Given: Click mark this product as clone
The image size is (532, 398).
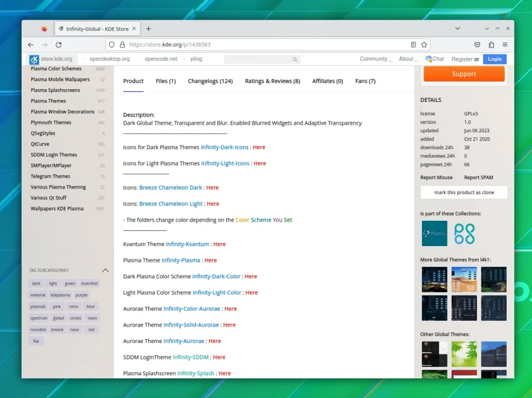Looking at the screenshot, I should click(464, 192).
